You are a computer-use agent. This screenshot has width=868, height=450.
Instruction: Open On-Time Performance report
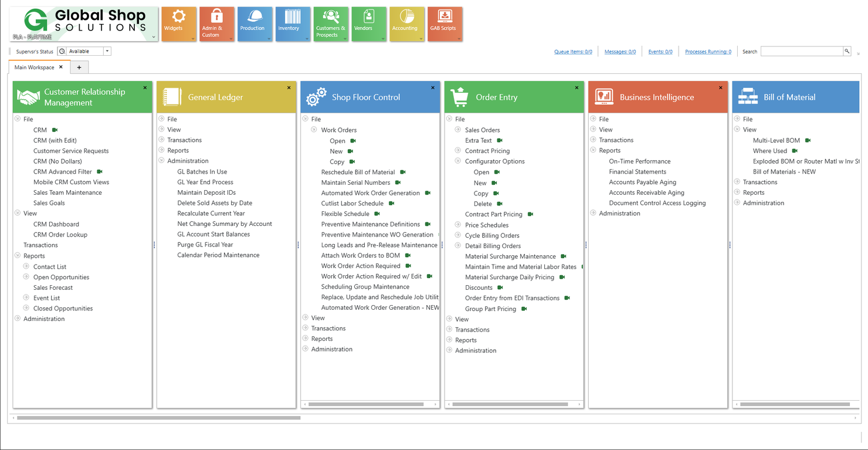point(640,161)
